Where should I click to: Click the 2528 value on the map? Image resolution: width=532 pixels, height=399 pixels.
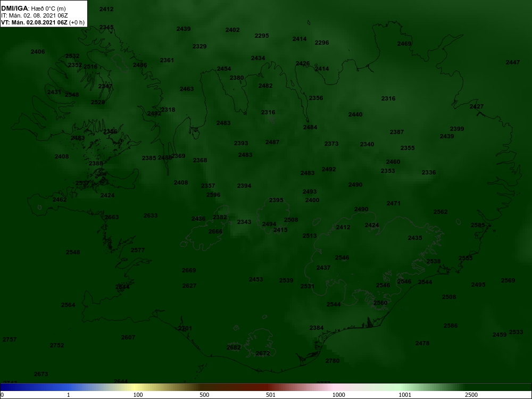pyautogui.click(x=98, y=102)
